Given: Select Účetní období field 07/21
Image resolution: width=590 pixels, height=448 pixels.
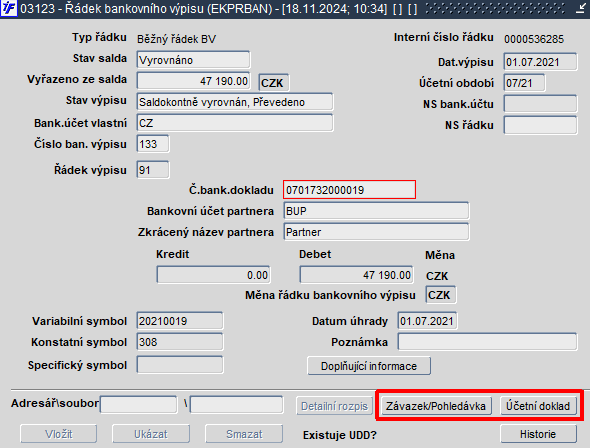Looking at the screenshot, I should [x=524, y=83].
